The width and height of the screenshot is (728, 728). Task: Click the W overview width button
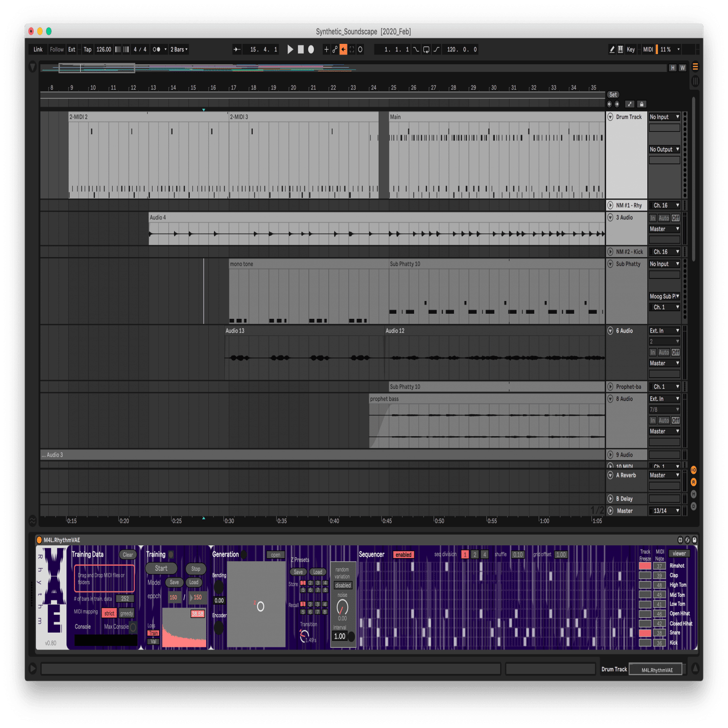tap(683, 68)
